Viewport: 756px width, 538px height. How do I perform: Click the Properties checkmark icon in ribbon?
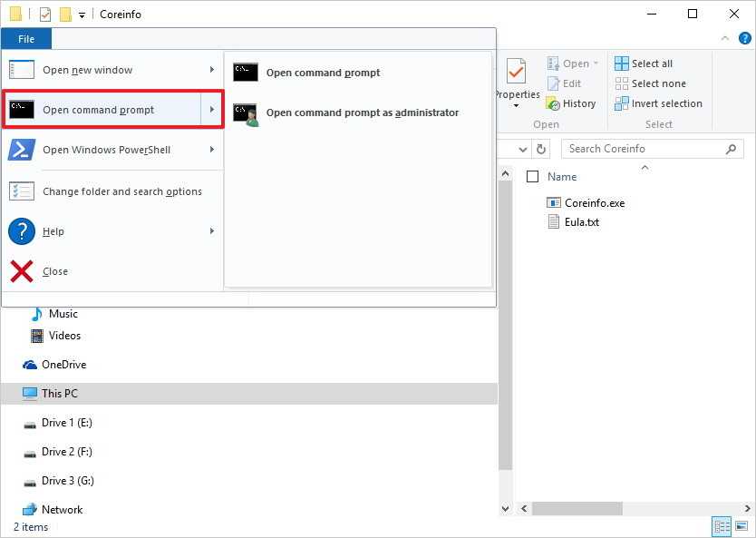pos(516,72)
